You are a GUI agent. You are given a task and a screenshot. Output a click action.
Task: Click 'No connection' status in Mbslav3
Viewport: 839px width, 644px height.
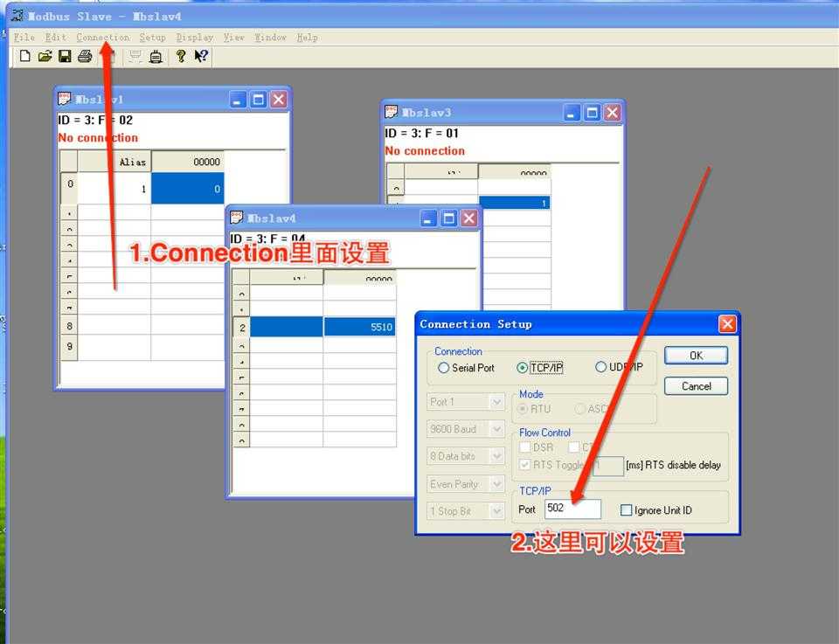point(425,151)
